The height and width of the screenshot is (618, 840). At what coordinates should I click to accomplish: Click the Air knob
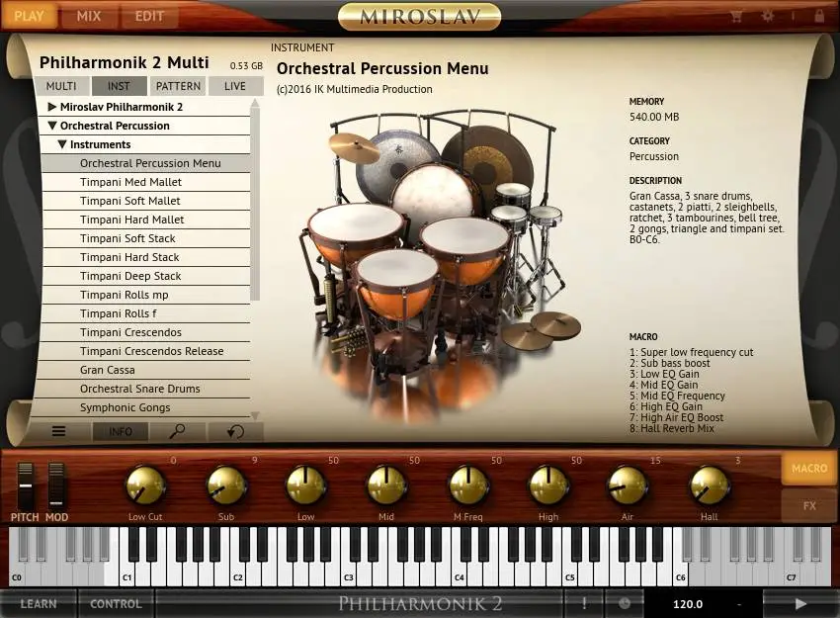coord(628,486)
